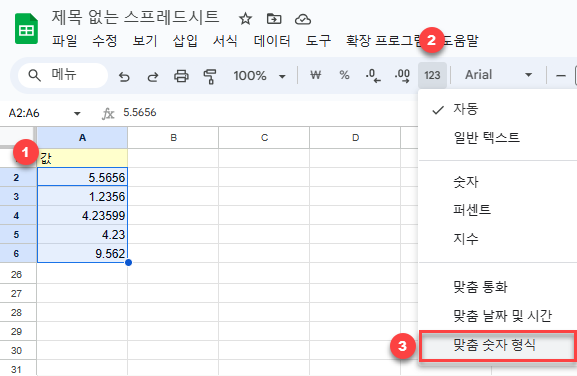The image size is (577, 376).
Task: Click cell containing 1.2356
Action: [x=82, y=196]
